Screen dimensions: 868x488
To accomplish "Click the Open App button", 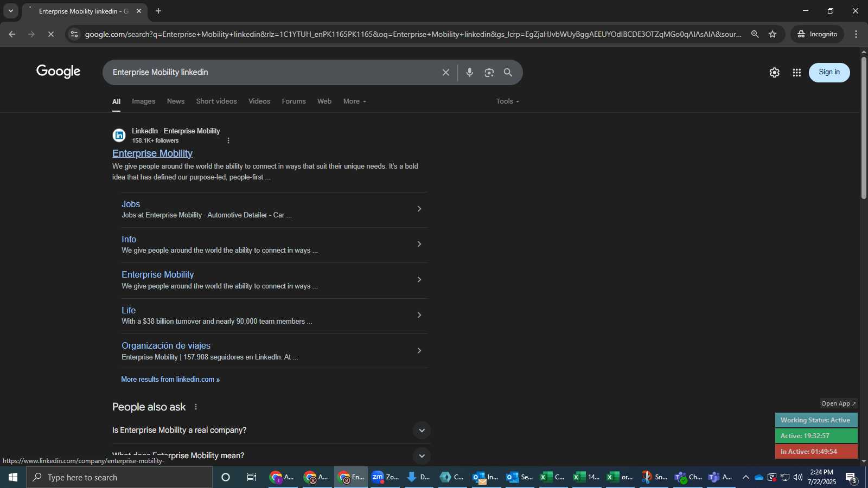I will click(x=838, y=403).
